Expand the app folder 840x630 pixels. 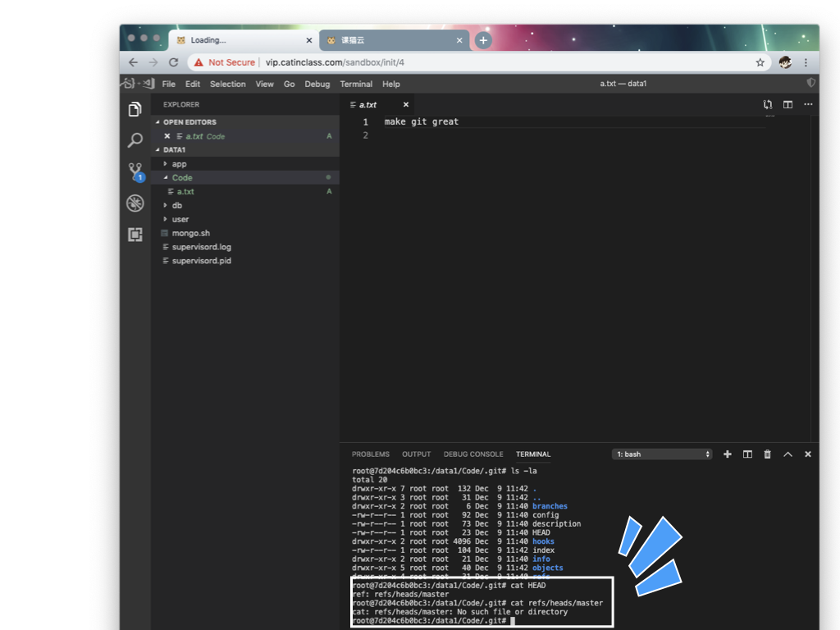(179, 164)
